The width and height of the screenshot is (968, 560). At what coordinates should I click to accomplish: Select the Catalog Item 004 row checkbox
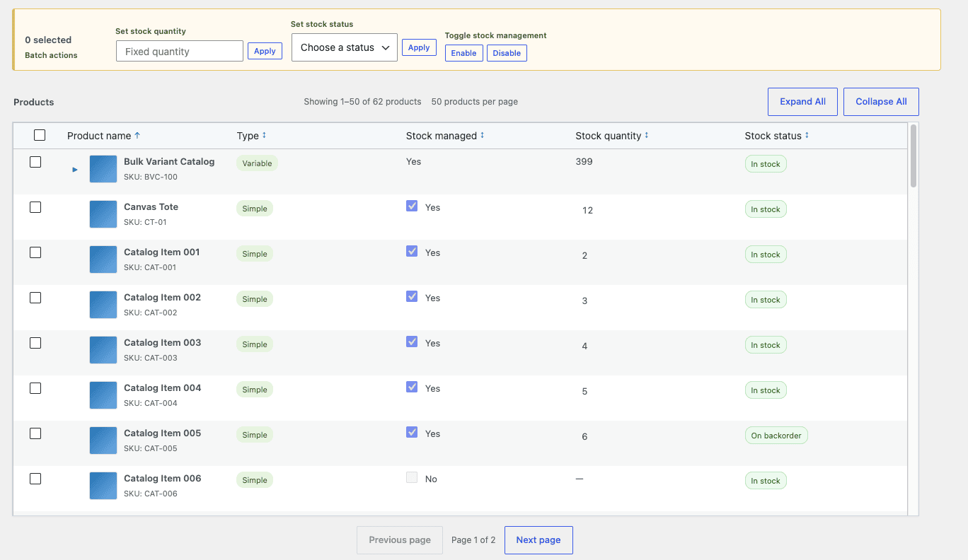(35, 388)
